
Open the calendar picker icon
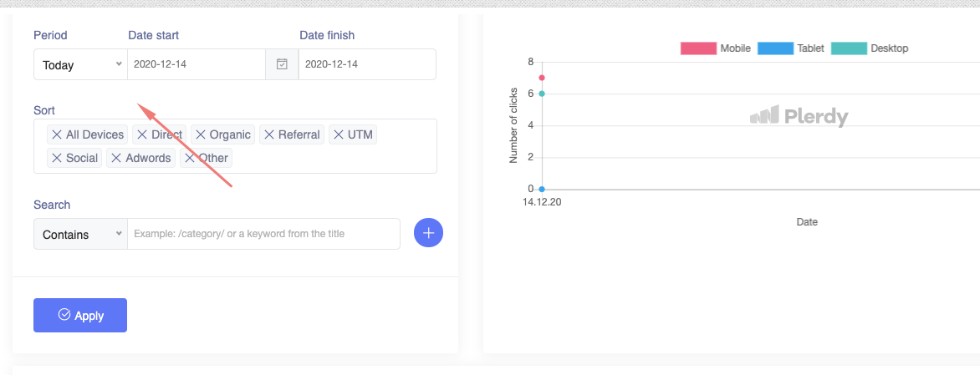pyautogui.click(x=282, y=64)
